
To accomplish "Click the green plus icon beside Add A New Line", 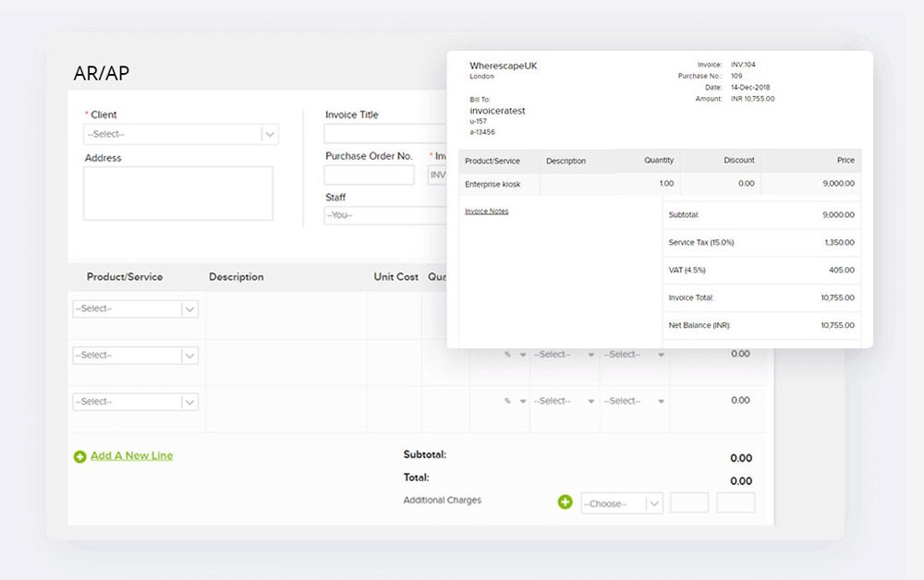I will coord(79,456).
